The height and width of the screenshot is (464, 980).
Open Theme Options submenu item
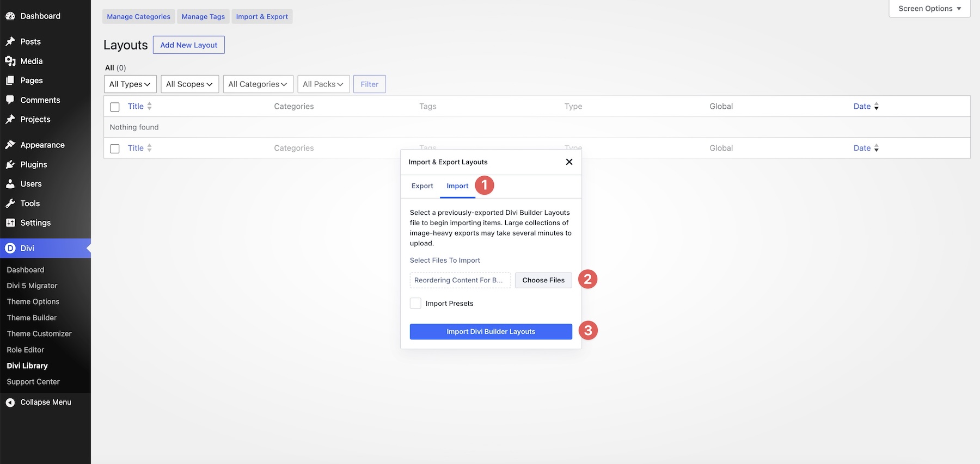click(x=33, y=301)
